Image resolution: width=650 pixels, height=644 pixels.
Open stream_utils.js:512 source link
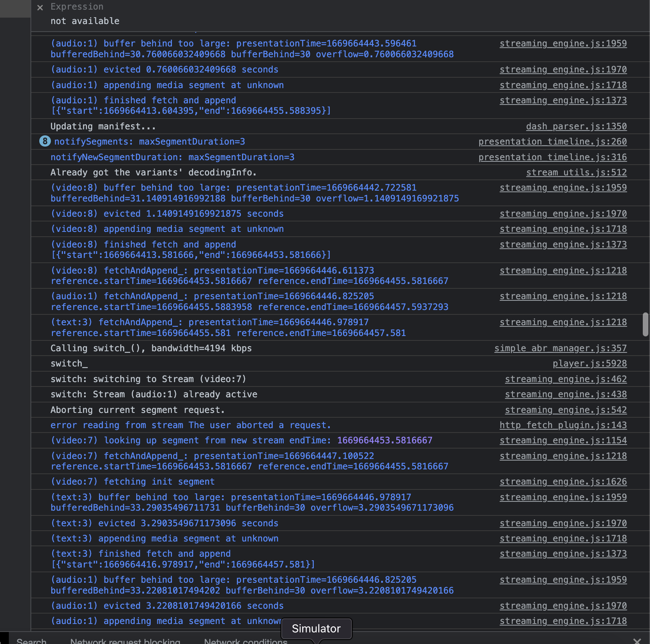576,172
